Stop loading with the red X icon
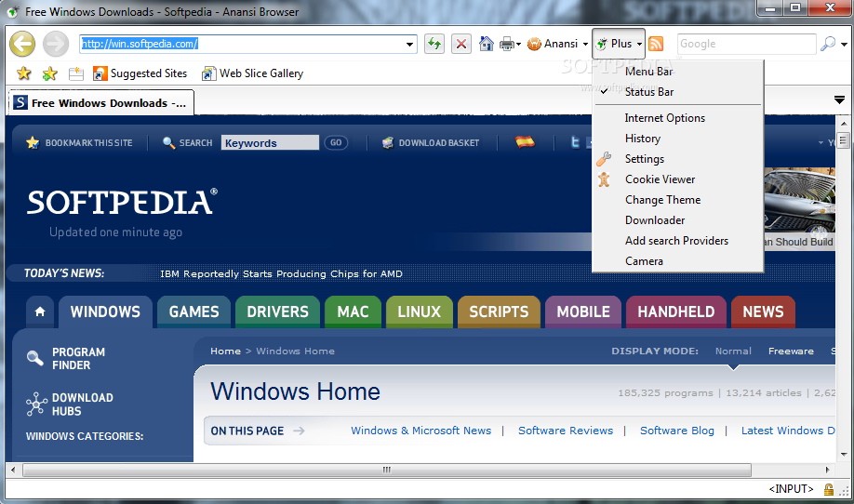 point(461,44)
